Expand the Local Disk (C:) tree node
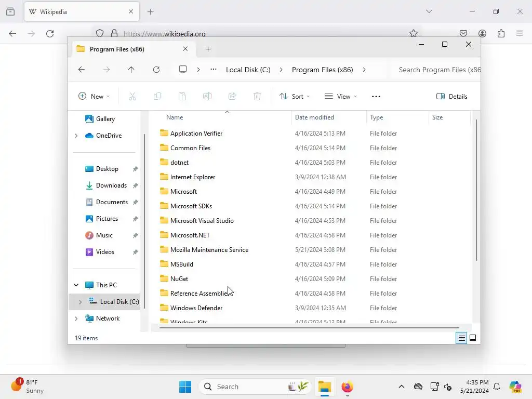This screenshot has width=532, height=399. click(x=80, y=302)
